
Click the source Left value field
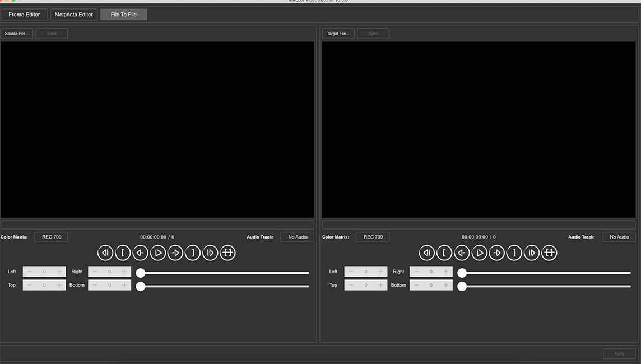click(44, 272)
